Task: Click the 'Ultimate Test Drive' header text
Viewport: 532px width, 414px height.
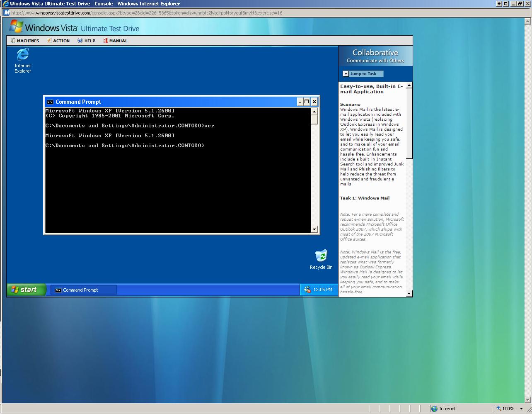Action: (x=110, y=29)
